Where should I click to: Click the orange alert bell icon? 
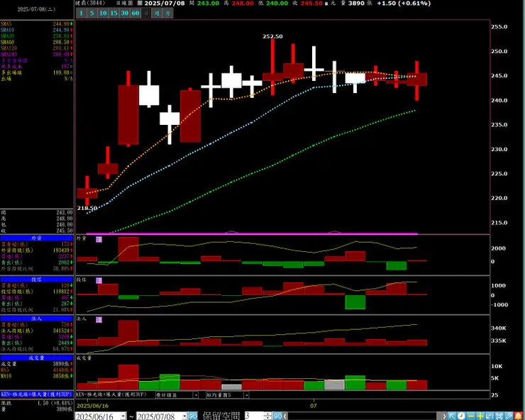coord(519,416)
